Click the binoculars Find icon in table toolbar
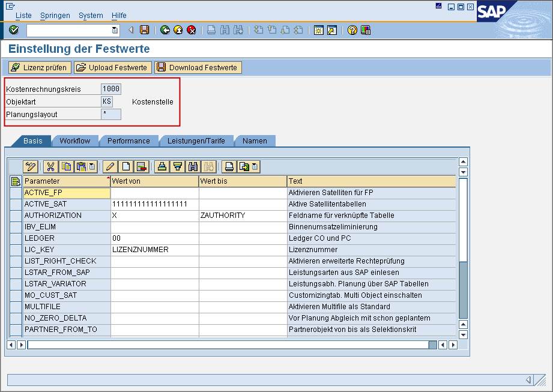This screenshot has height=392, width=553. pos(193,166)
